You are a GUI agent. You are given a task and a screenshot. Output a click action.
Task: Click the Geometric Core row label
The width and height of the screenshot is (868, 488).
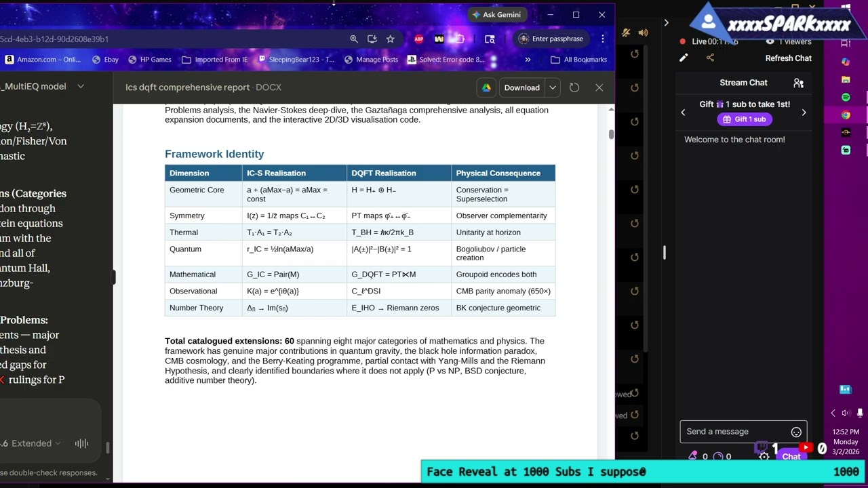(x=197, y=190)
